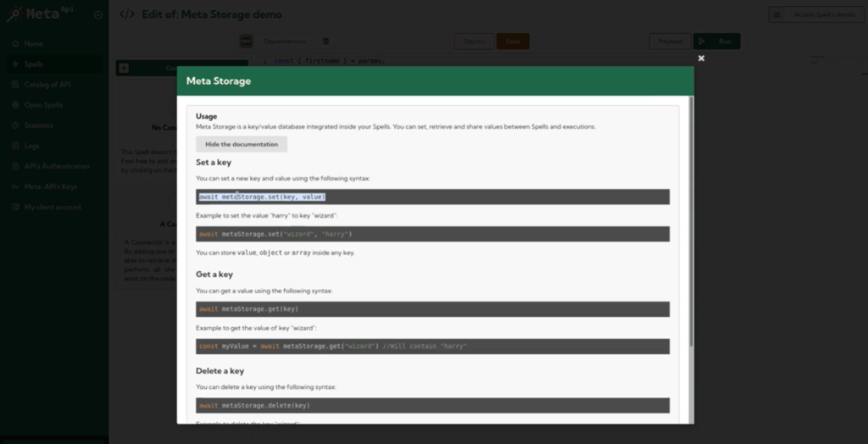Screen dimensions: 868x444
Task: Click the API's Authentication lock icon
Action: [15, 166]
